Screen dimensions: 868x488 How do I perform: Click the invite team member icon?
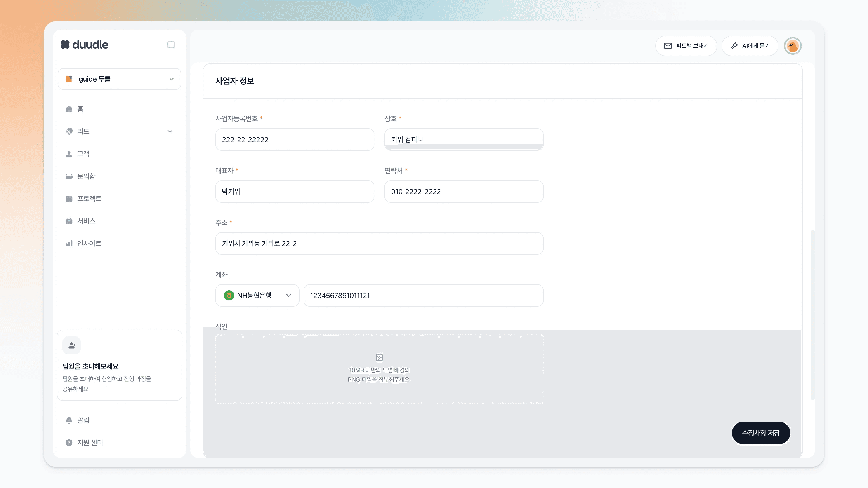click(72, 345)
